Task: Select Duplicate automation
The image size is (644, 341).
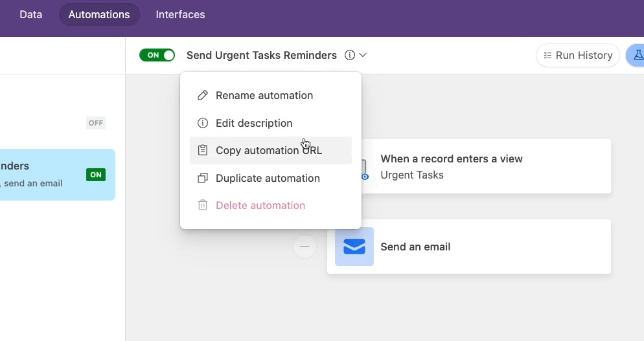Action: pos(271,178)
